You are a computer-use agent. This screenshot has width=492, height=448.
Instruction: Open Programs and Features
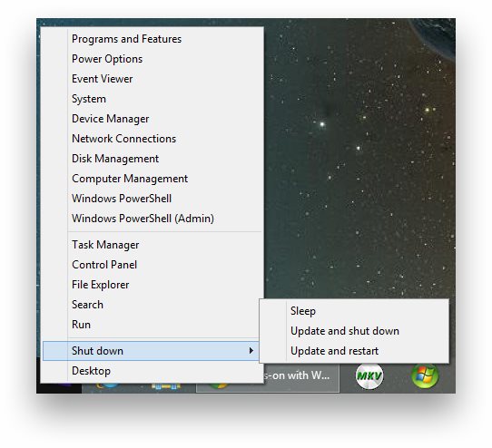tap(153, 39)
